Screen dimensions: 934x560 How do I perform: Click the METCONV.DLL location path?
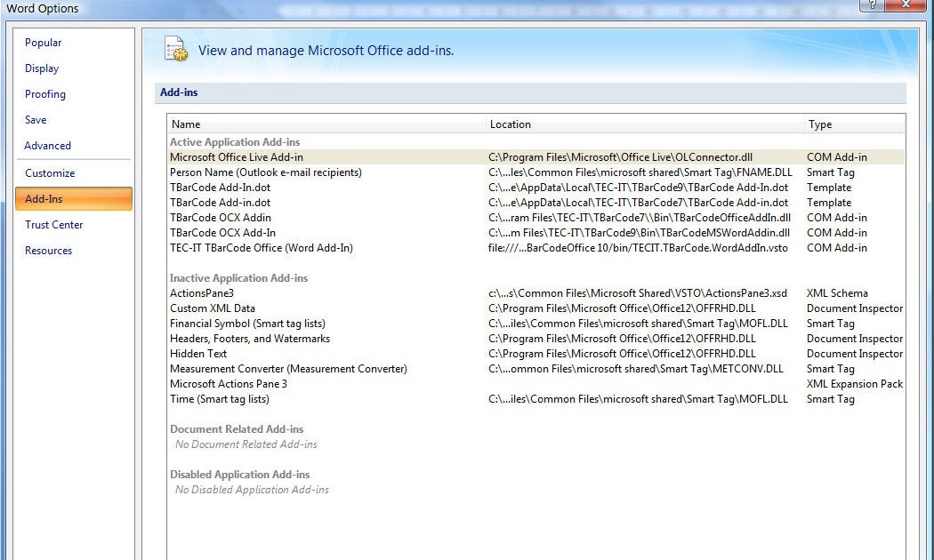click(636, 369)
